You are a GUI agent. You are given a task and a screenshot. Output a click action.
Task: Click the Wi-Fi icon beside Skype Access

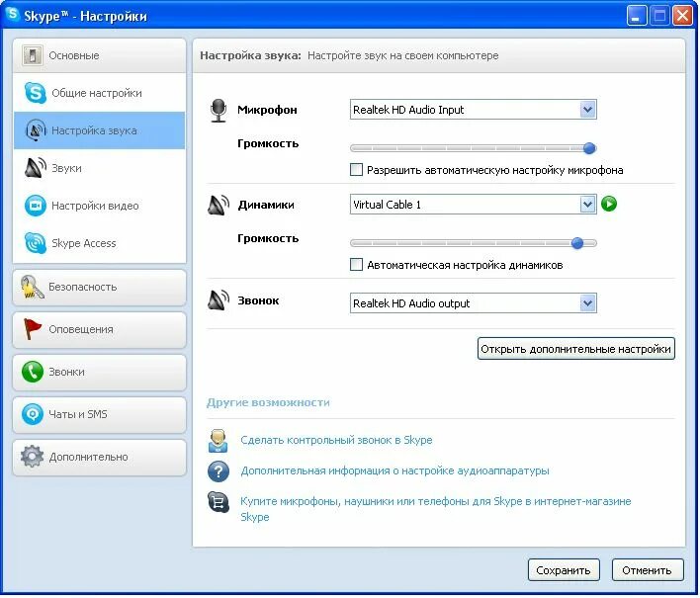pos(36,243)
